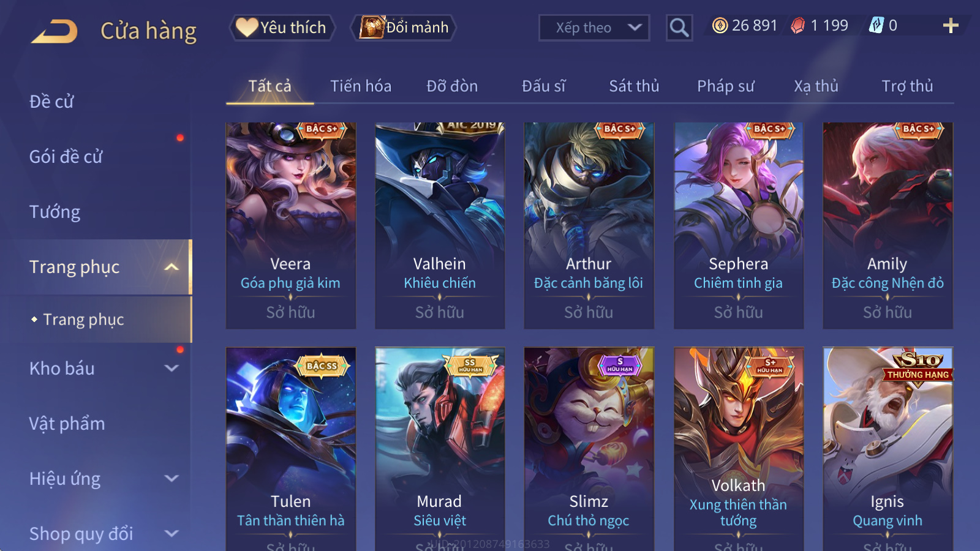The width and height of the screenshot is (980, 551).
Task: Click the chest icon on Đổi mảnh
Action: coord(372,28)
